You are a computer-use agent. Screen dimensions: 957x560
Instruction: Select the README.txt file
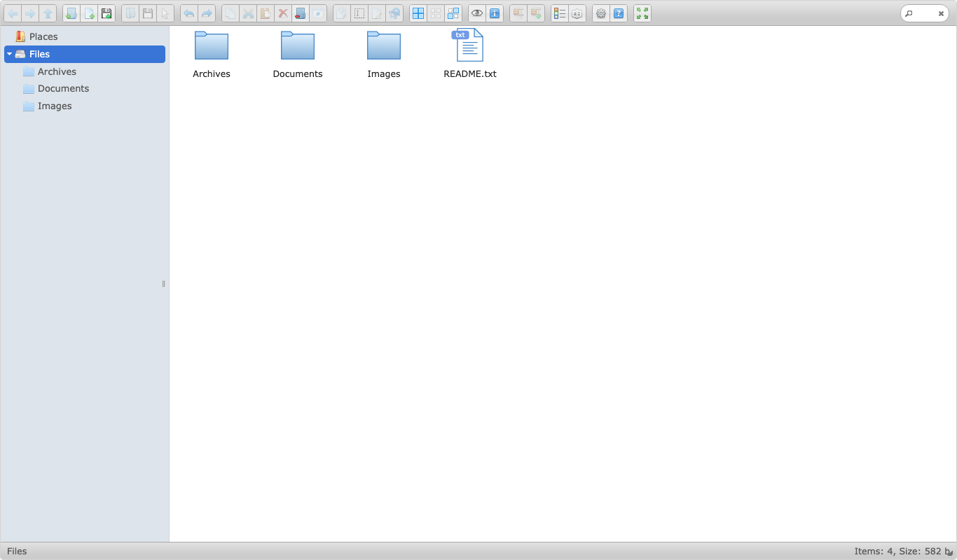(470, 55)
